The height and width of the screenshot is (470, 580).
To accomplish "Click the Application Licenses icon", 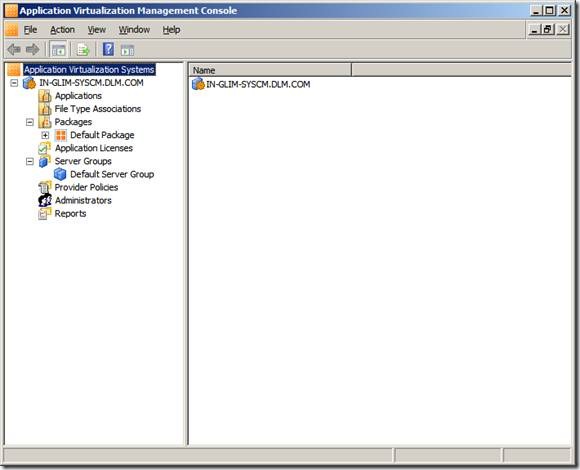I will tap(45, 148).
